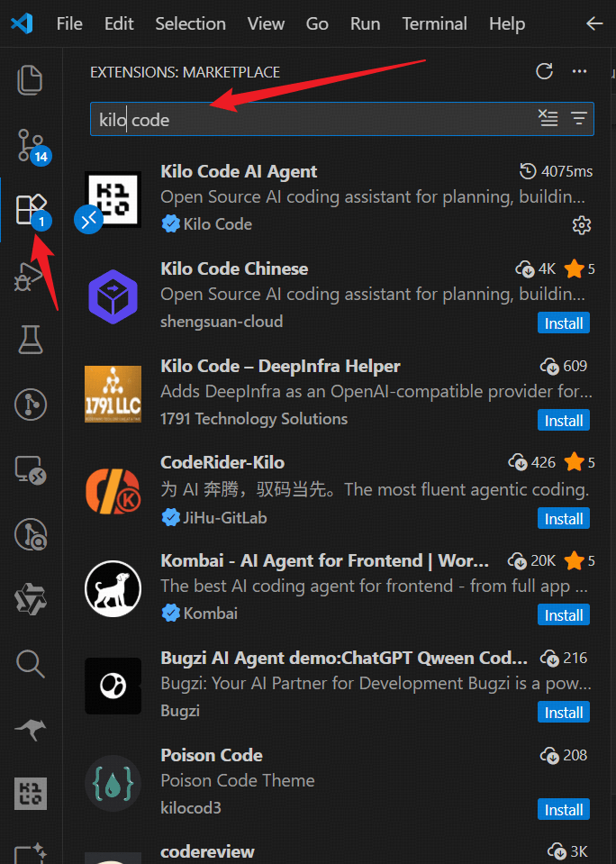Refresh the extensions marketplace list
The width and height of the screenshot is (616, 864).
(544, 72)
